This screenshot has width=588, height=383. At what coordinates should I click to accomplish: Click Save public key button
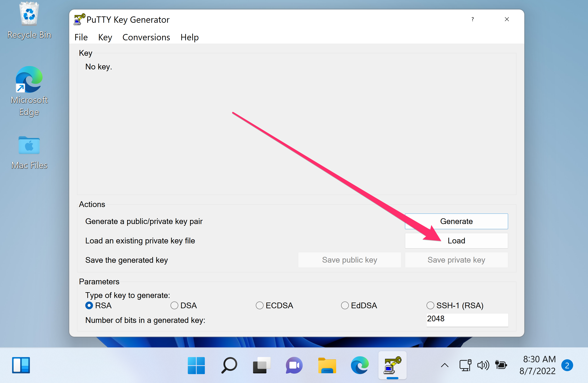pyautogui.click(x=350, y=260)
